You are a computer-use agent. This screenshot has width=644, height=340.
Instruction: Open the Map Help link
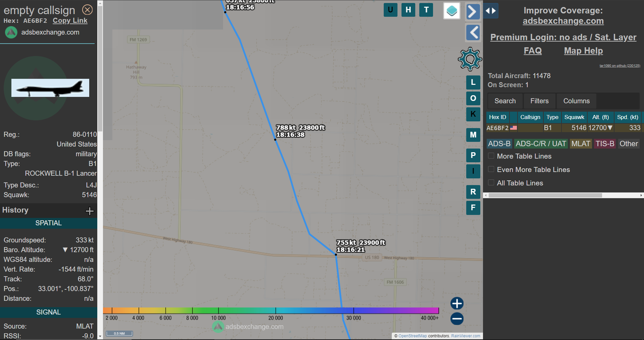tap(583, 51)
